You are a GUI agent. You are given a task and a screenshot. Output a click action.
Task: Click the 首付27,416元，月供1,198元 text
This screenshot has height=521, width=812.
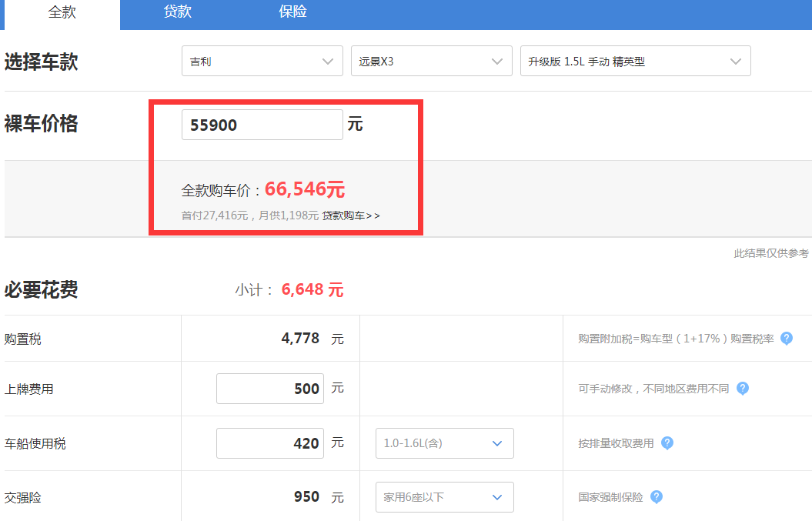[249, 215]
